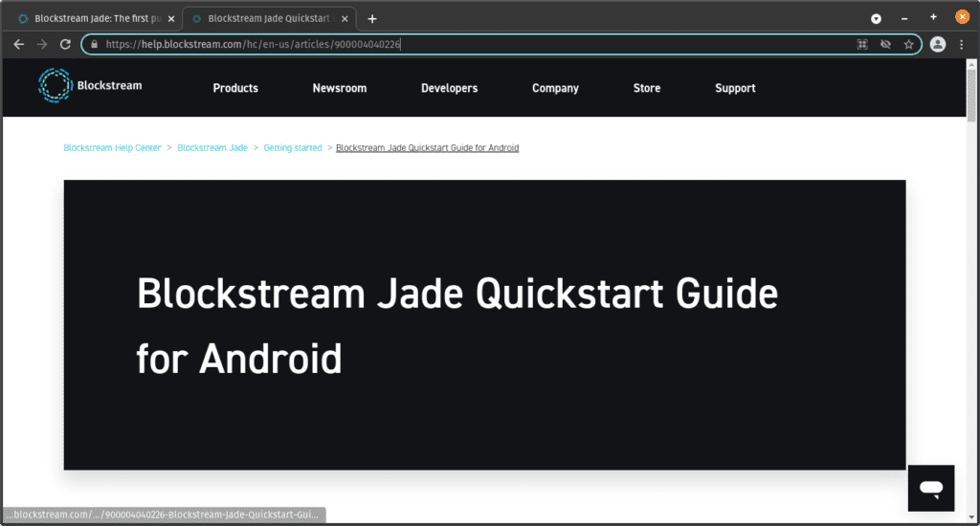Open the Company menu
This screenshot has height=526, width=980.
click(556, 88)
